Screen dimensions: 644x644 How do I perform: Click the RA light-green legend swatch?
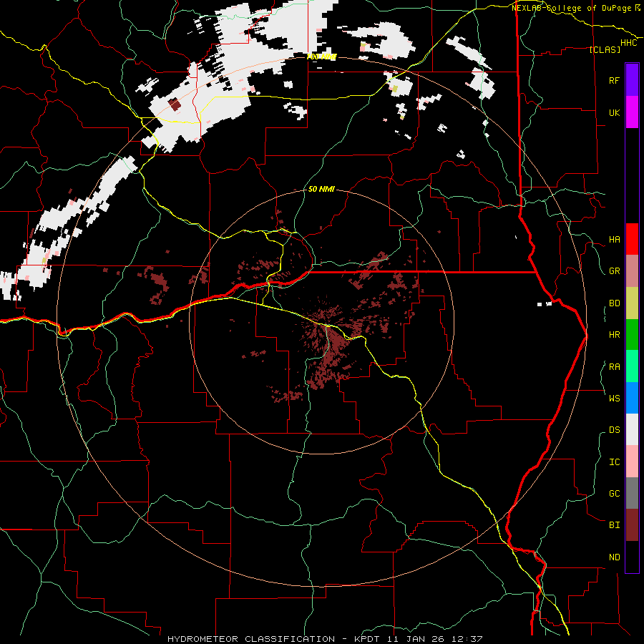(x=632, y=366)
